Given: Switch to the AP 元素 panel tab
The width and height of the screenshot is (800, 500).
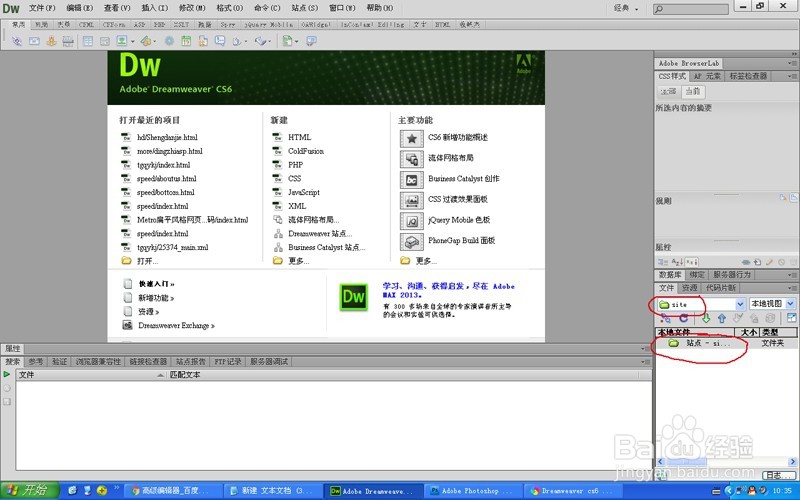Looking at the screenshot, I should coord(707,76).
